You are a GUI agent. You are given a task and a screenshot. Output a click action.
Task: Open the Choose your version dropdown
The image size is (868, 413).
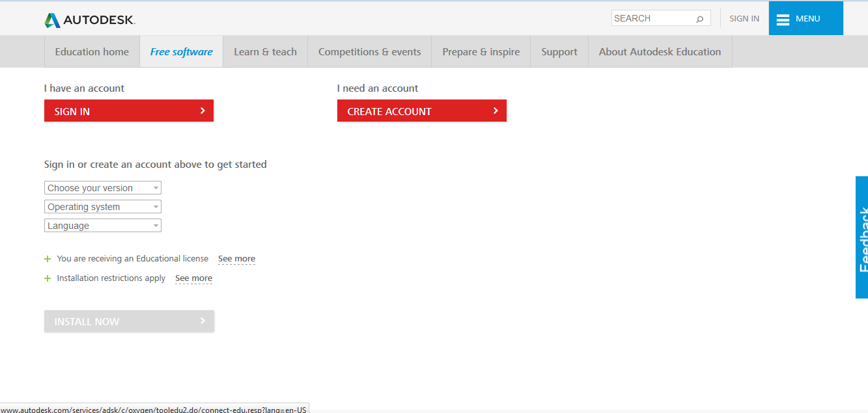point(103,188)
